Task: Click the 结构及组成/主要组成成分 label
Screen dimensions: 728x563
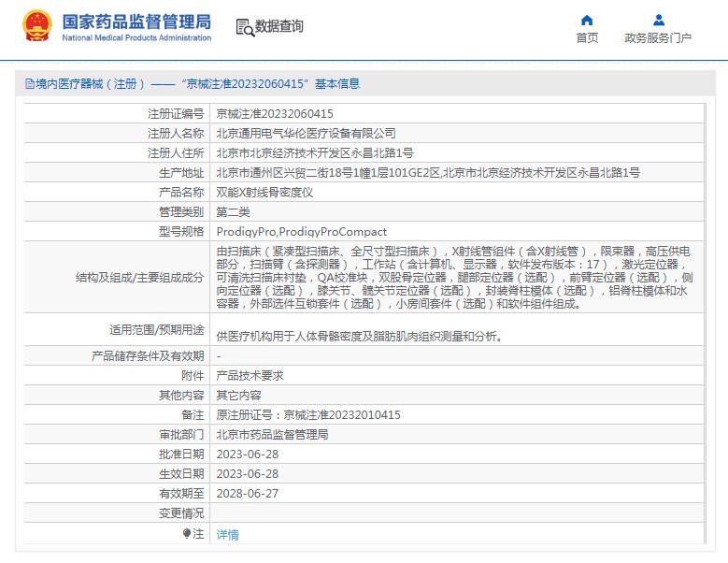Action: pos(140,278)
